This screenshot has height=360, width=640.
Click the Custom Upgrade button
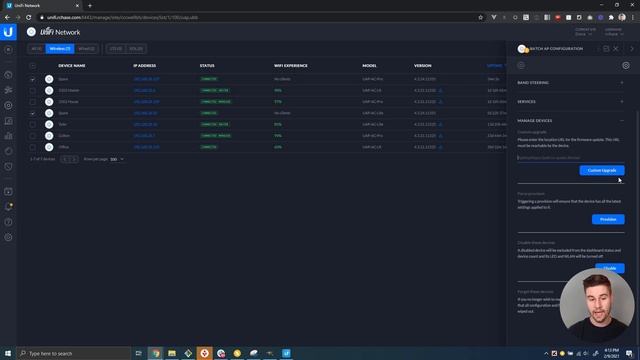click(602, 170)
